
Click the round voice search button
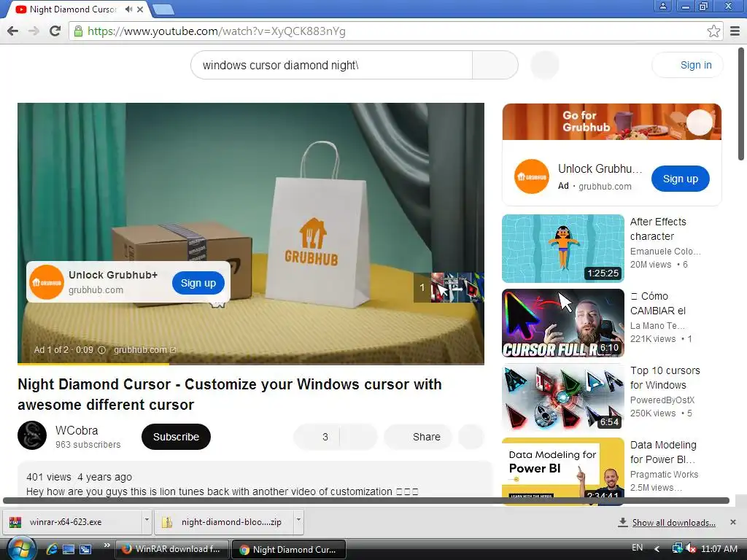click(544, 65)
